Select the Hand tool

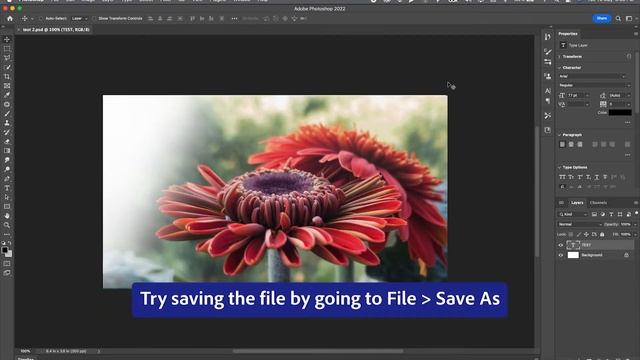(x=7, y=216)
